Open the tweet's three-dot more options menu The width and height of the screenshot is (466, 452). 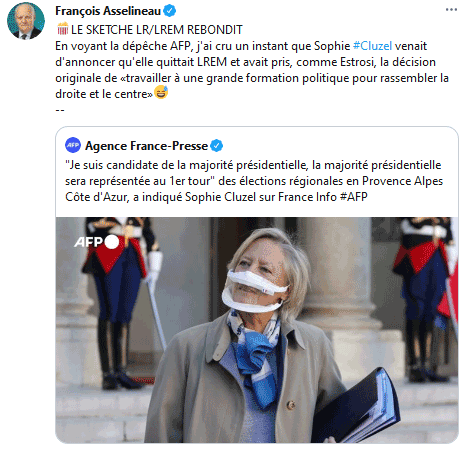tap(451, 10)
